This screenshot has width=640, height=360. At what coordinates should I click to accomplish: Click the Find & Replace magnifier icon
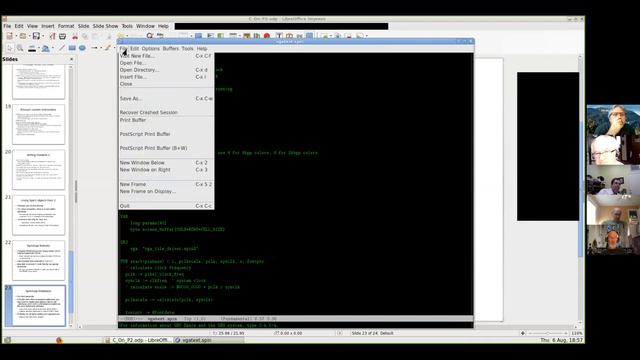pyautogui.click(x=150, y=36)
